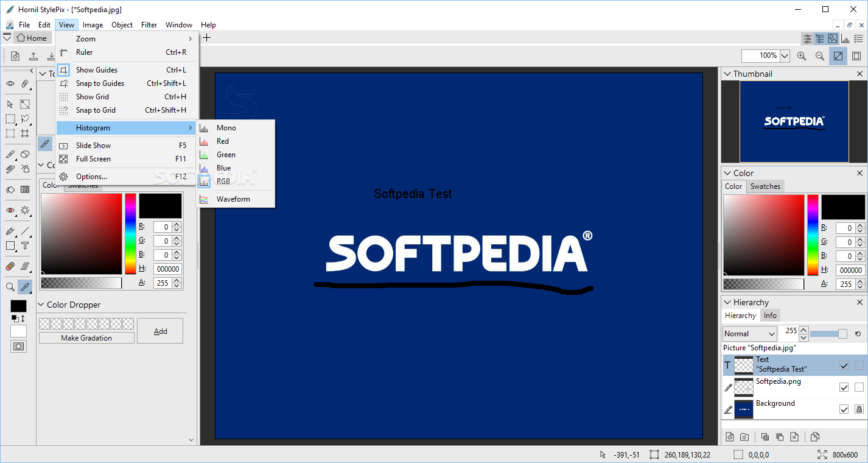The width and height of the screenshot is (868, 463).
Task: Toggle Show Guides in View menu
Action: (x=127, y=70)
